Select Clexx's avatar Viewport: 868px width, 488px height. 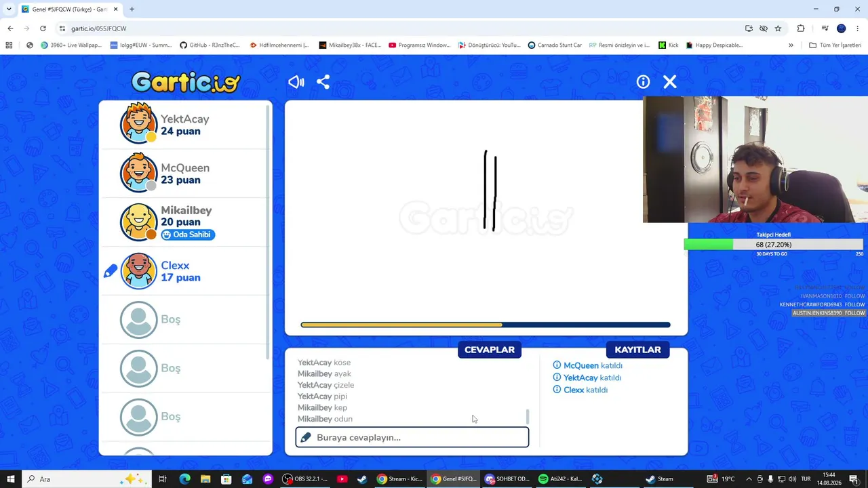tap(139, 271)
